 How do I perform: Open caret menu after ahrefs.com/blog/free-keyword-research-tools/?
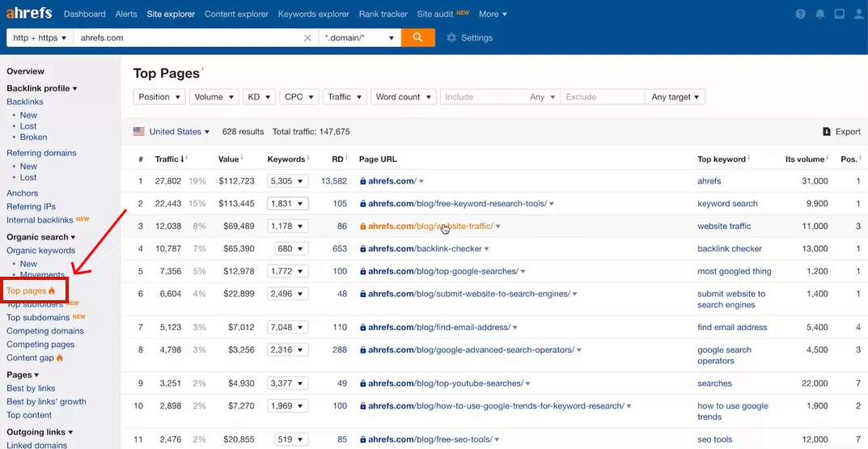click(x=552, y=205)
